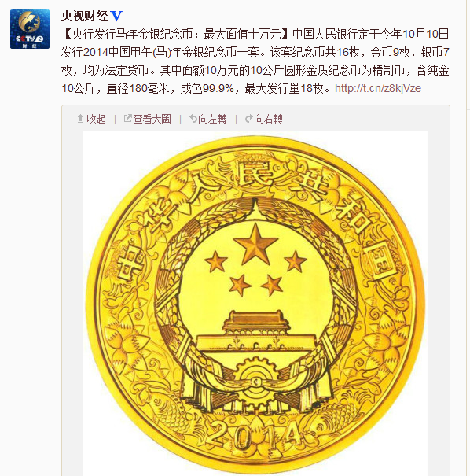Click the large star on the emblem

pos(255,244)
